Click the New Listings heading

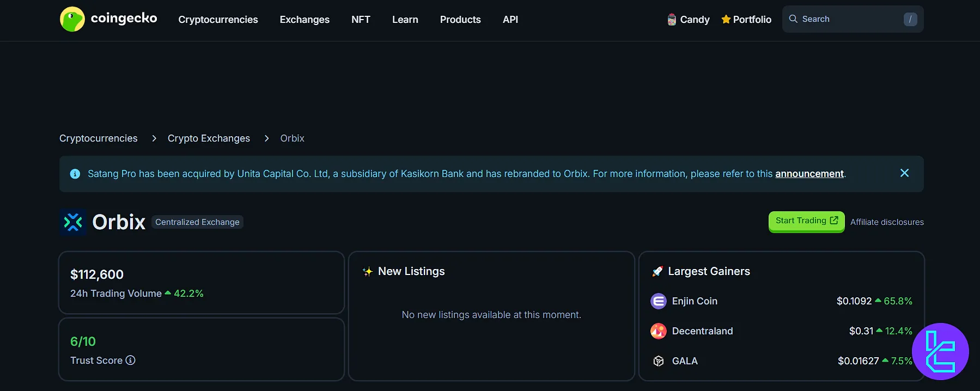(411, 271)
